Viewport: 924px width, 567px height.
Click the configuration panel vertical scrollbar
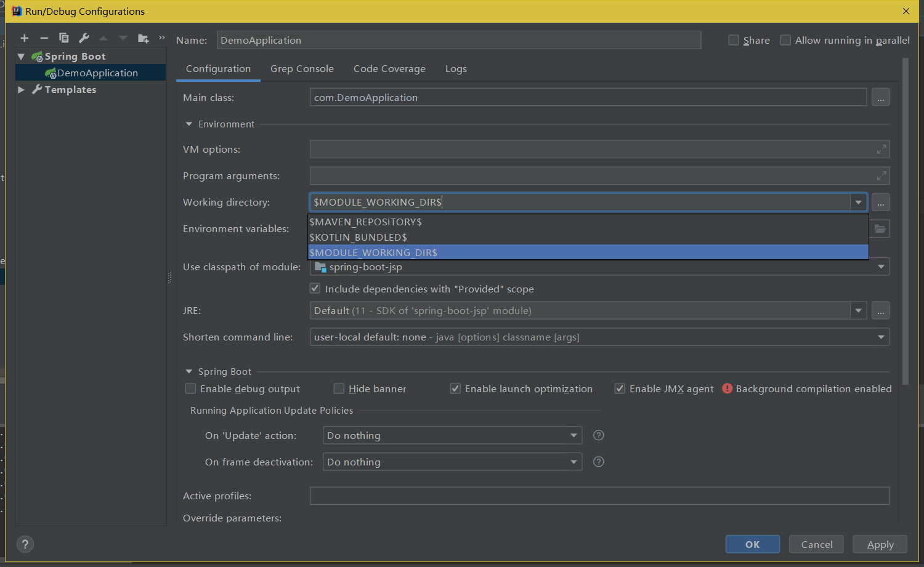pos(905,222)
